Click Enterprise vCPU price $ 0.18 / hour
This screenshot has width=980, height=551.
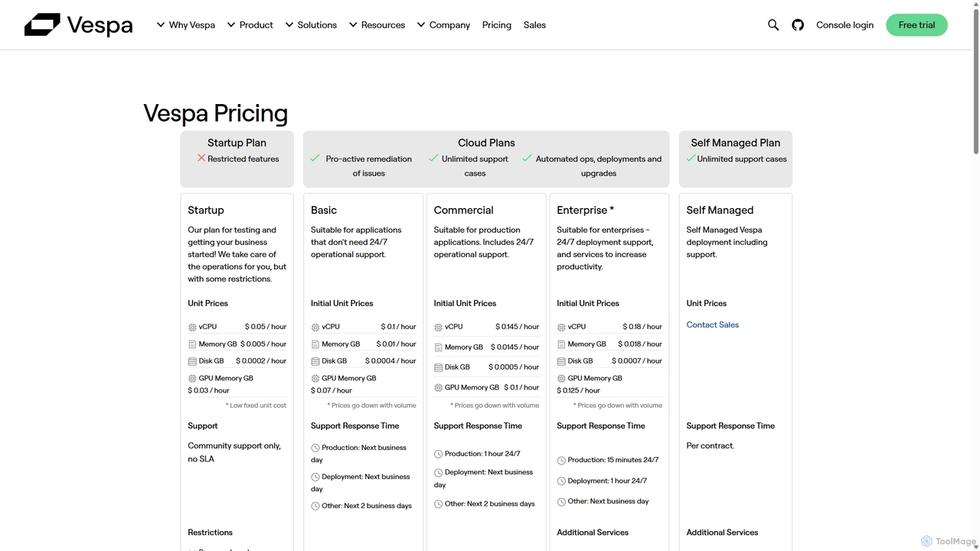pos(642,327)
